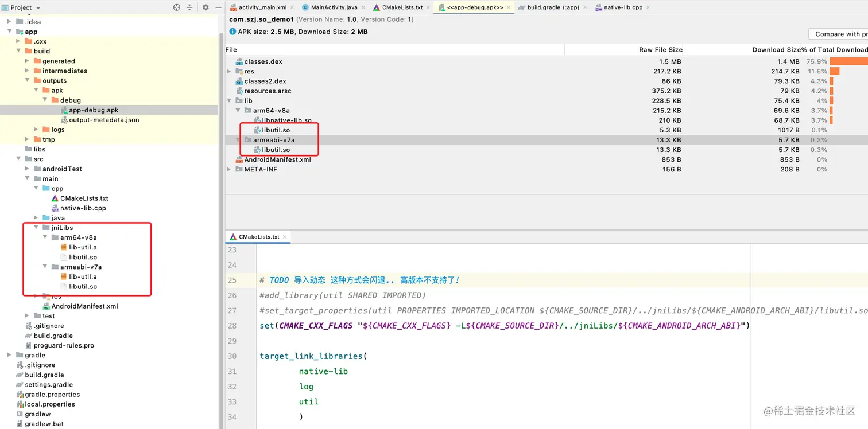Close the native-lib.cpp tab

pyautogui.click(x=648, y=7)
